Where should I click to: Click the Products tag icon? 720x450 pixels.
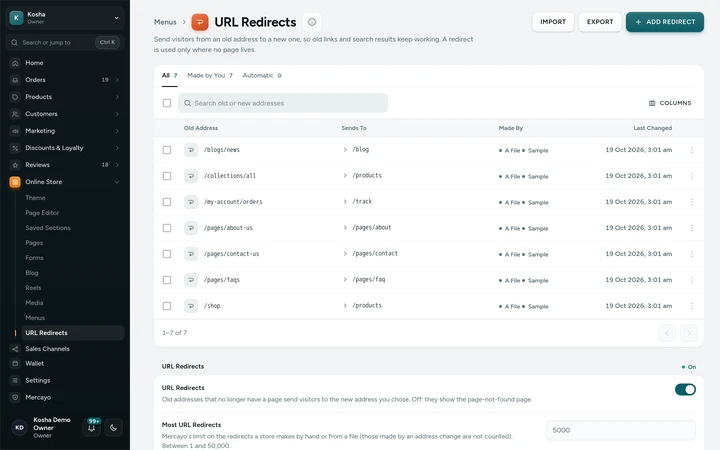[x=15, y=97]
